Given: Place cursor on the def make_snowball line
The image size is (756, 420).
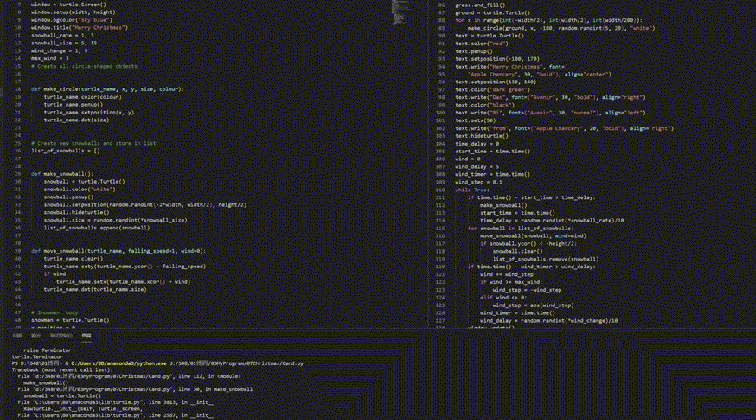Looking at the screenshot, I should click(62, 173).
